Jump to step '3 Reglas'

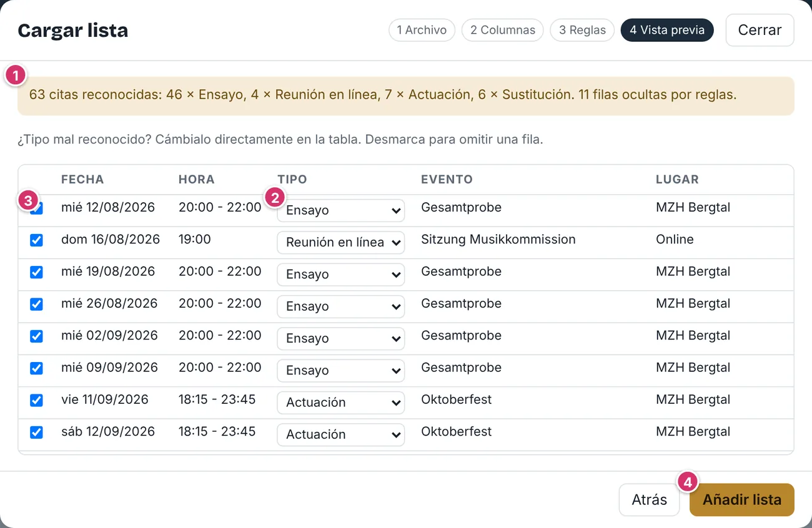pyautogui.click(x=582, y=30)
